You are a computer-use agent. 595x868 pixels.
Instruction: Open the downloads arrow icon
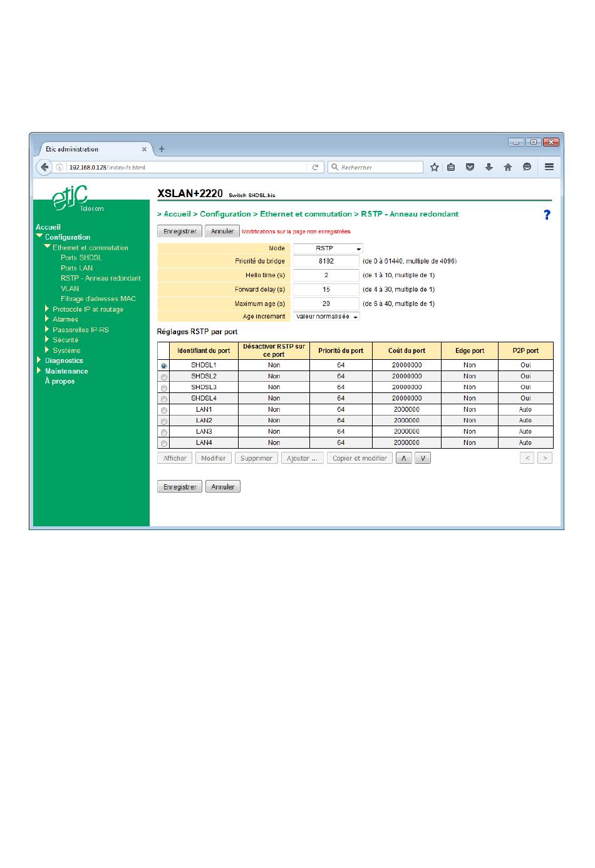pos(489,167)
